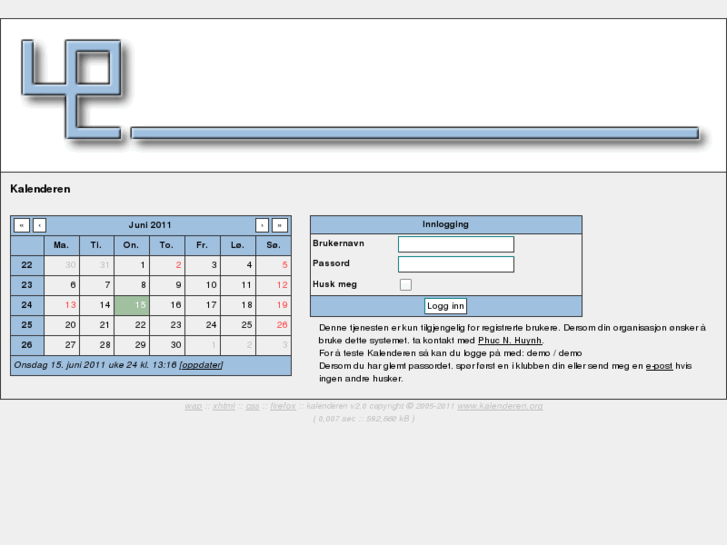
Task: Open the wap footer link
Action: (193, 406)
